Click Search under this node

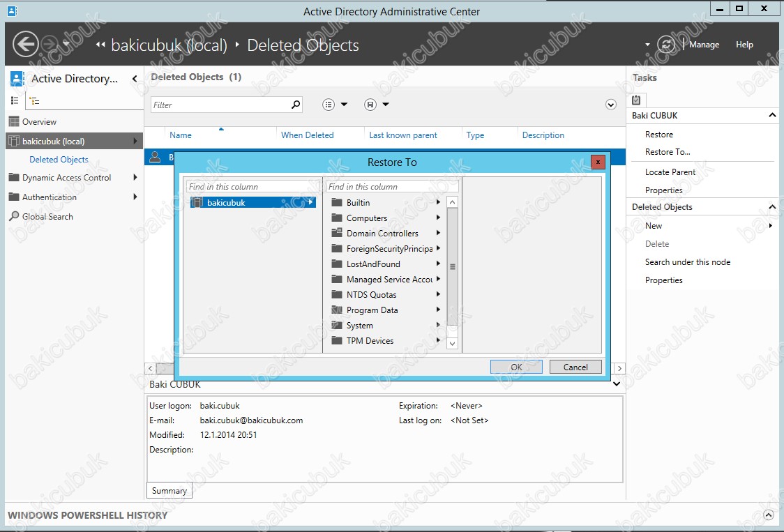[688, 262]
